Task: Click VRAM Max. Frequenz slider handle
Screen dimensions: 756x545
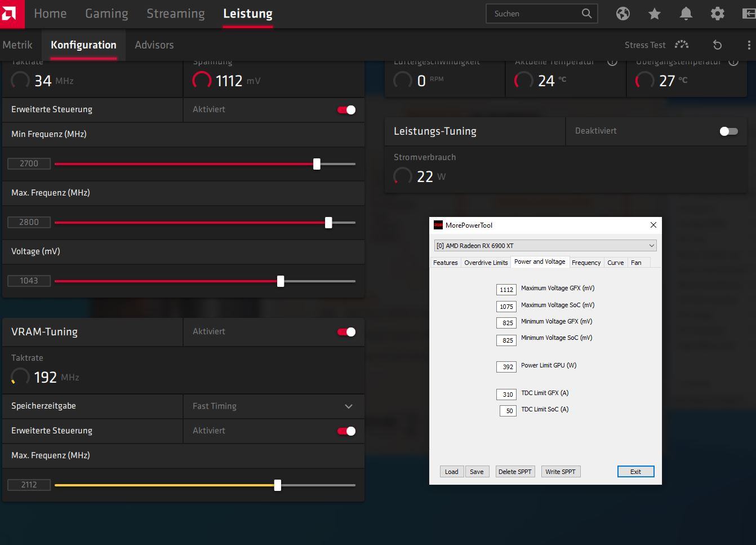Action: coord(277,485)
